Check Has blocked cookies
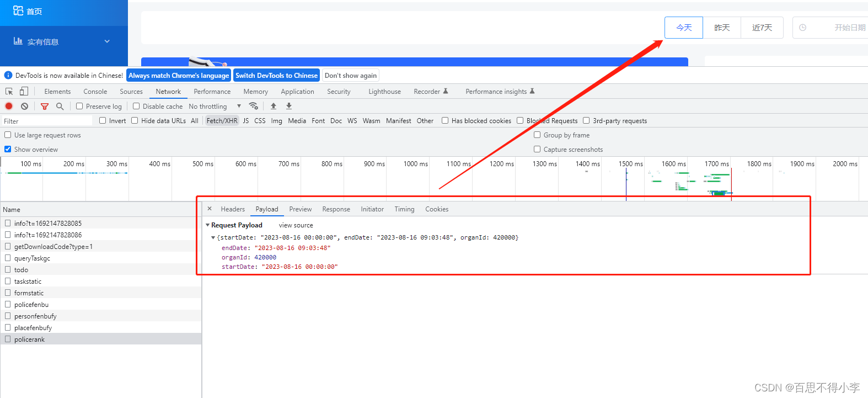This screenshot has width=868, height=398. click(x=445, y=120)
